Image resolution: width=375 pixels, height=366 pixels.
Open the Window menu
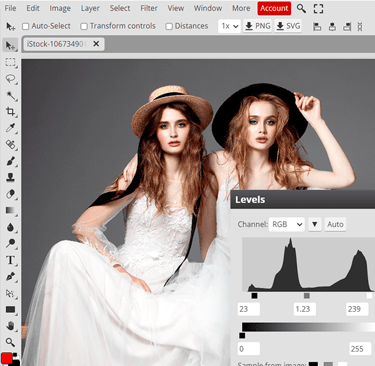(208, 8)
